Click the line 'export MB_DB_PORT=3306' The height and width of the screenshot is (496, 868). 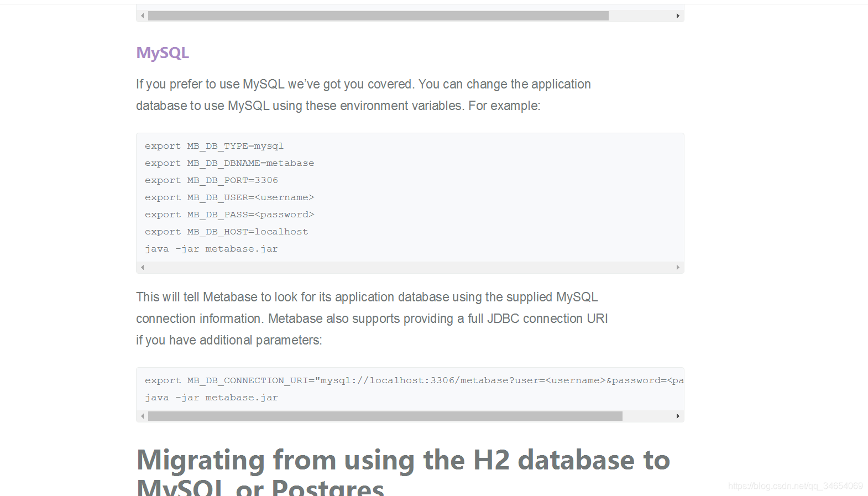pos(211,180)
